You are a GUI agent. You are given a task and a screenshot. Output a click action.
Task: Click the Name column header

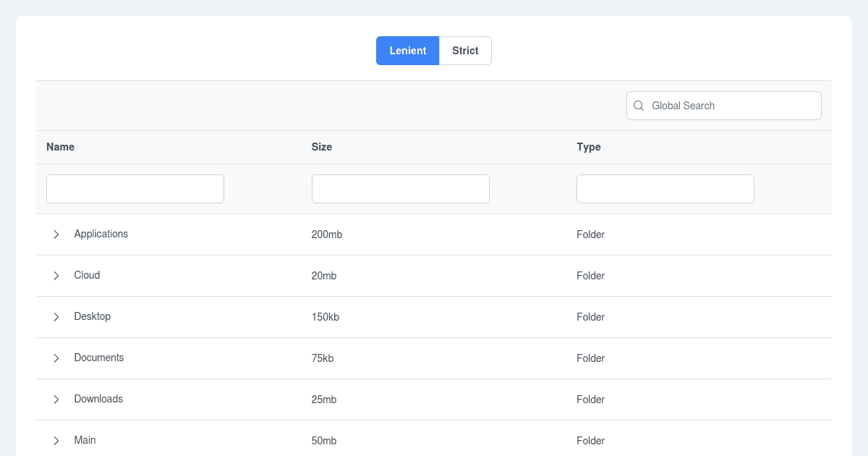[61, 147]
